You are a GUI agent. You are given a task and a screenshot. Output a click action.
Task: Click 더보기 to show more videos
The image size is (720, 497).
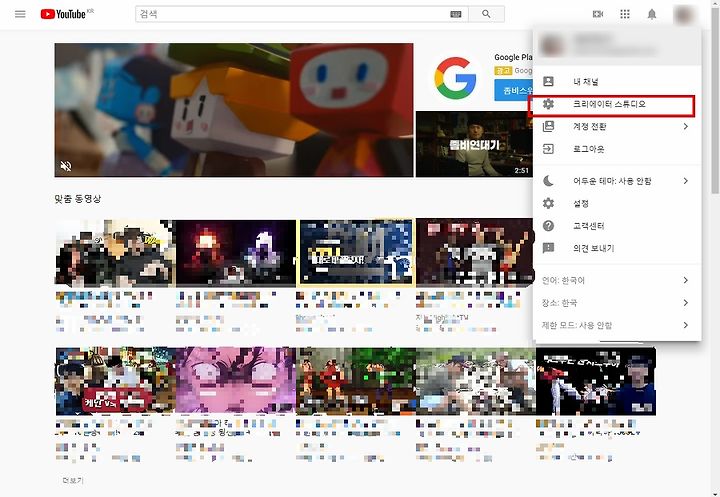[73, 480]
